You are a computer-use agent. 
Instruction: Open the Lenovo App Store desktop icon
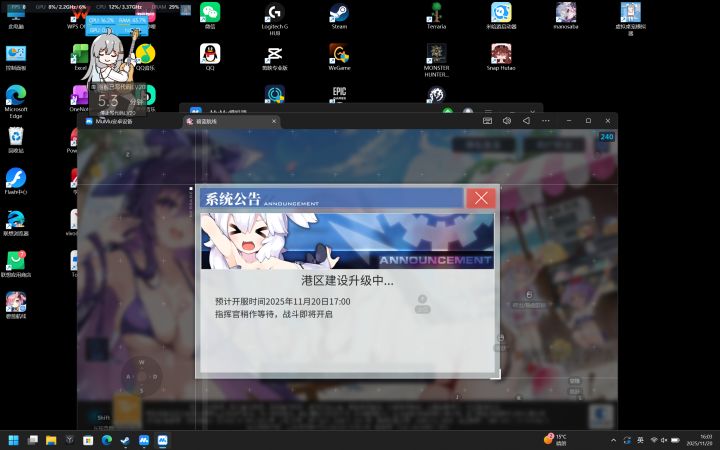pos(16,264)
